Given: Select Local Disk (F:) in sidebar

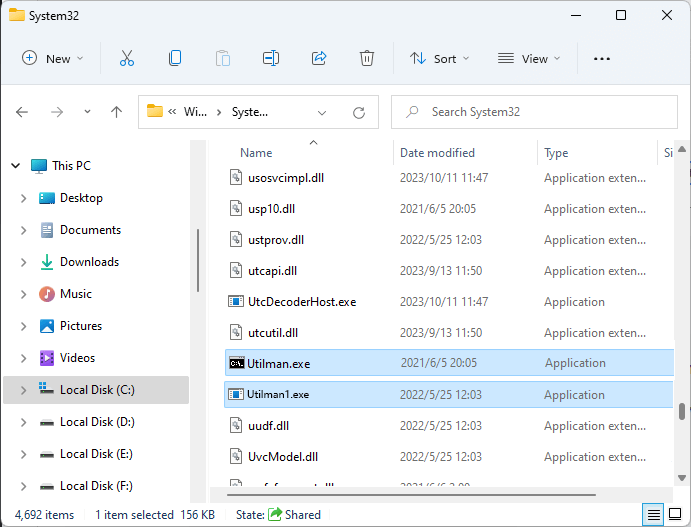Looking at the screenshot, I should tap(96, 486).
